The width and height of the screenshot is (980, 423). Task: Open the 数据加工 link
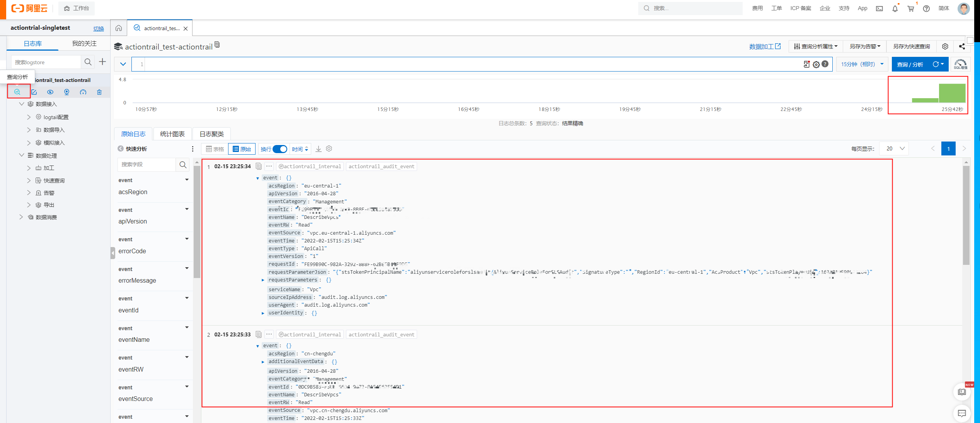(x=765, y=46)
